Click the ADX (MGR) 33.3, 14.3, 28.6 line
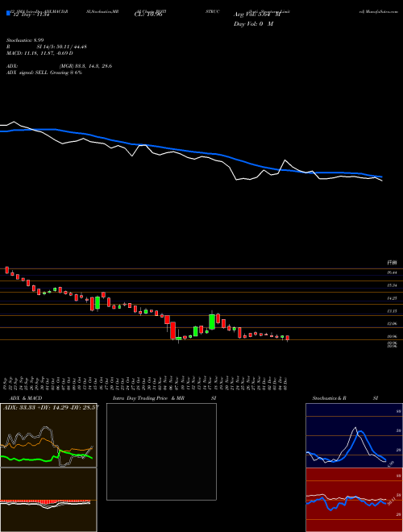This screenshot has height=532, width=403. [60, 66]
